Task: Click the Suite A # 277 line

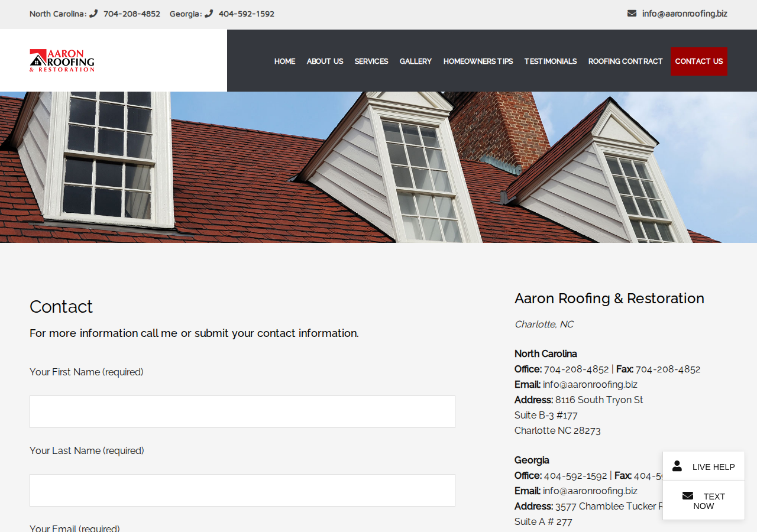Action: [544, 522]
